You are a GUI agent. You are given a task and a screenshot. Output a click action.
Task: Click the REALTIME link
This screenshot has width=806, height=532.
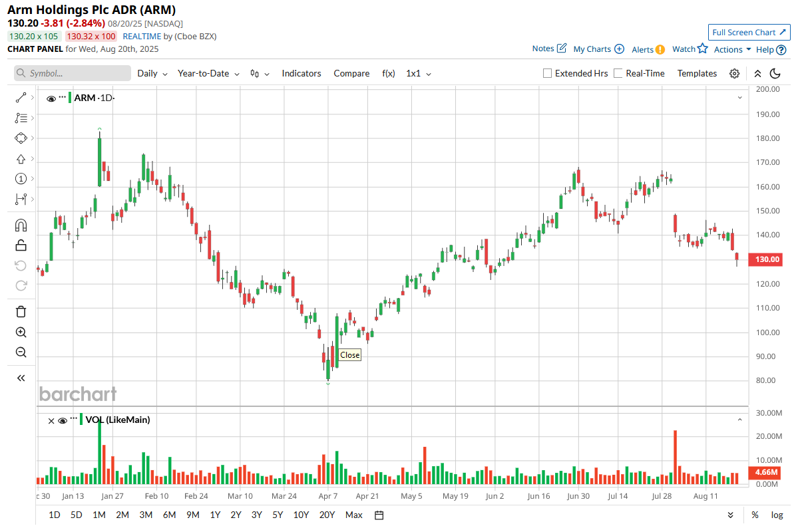[x=142, y=37]
